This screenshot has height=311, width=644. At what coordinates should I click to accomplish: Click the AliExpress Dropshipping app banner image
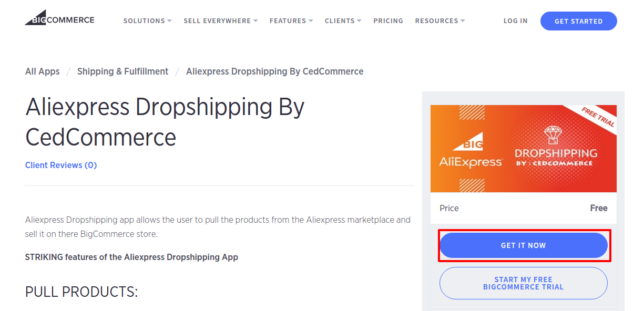click(x=523, y=149)
